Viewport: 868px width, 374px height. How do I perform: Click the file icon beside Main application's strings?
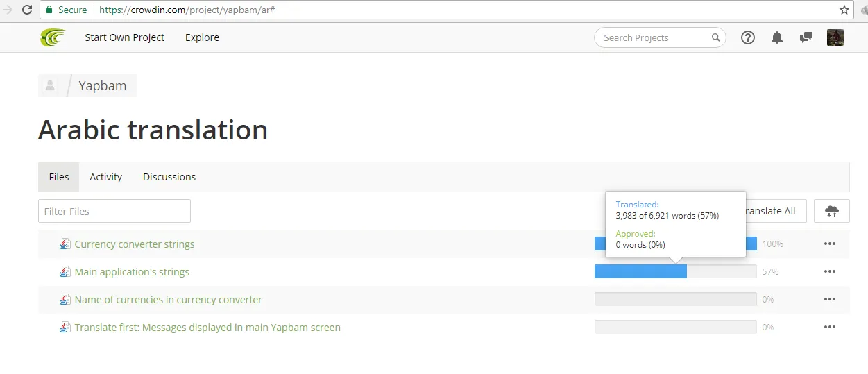pos(65,271)
